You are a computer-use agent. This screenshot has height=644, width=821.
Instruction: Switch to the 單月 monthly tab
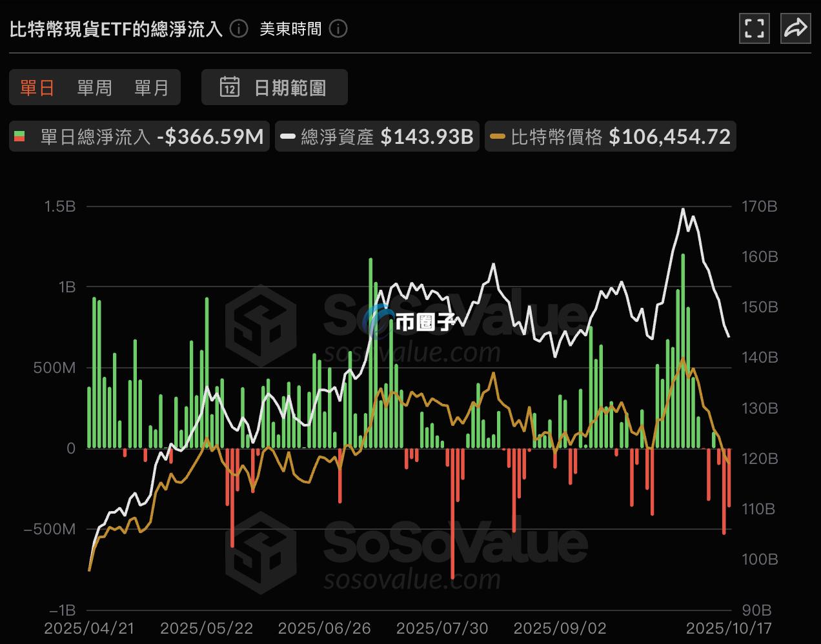pos(151,88)
